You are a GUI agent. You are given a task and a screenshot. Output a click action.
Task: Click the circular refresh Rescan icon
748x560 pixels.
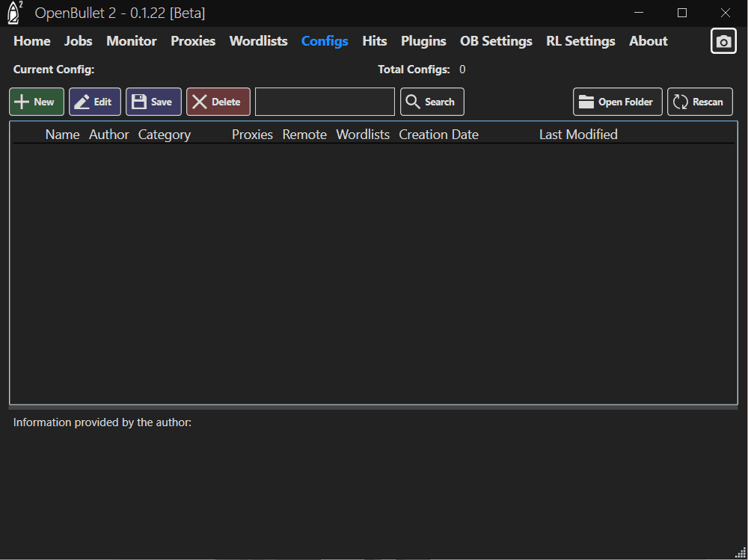(679, 102)
